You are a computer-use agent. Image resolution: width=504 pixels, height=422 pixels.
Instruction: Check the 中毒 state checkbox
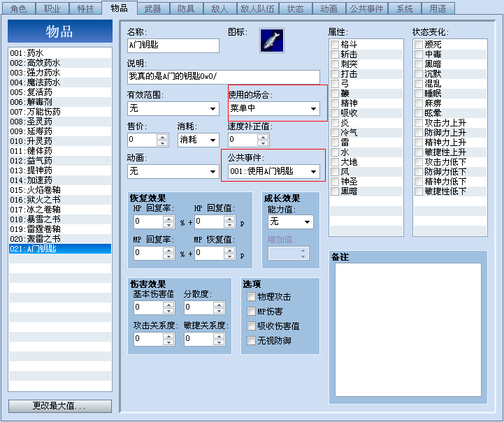click(x=419, y=54)
